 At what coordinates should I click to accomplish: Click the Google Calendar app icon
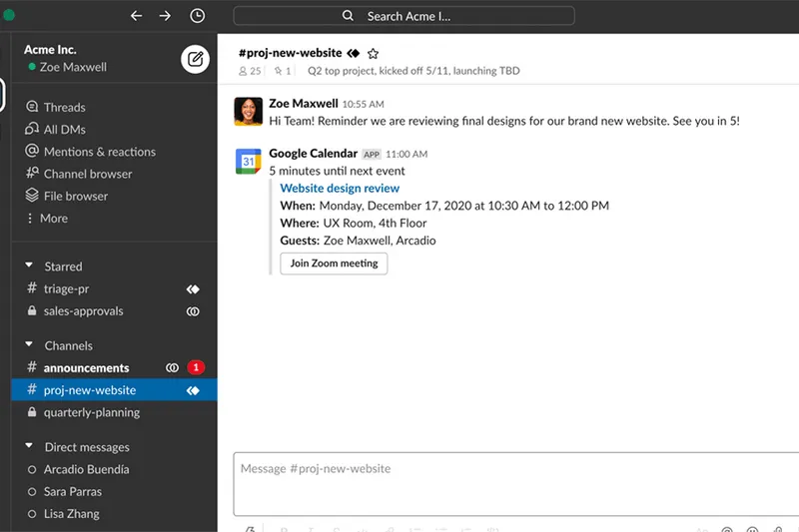click(x=248, y=161)
